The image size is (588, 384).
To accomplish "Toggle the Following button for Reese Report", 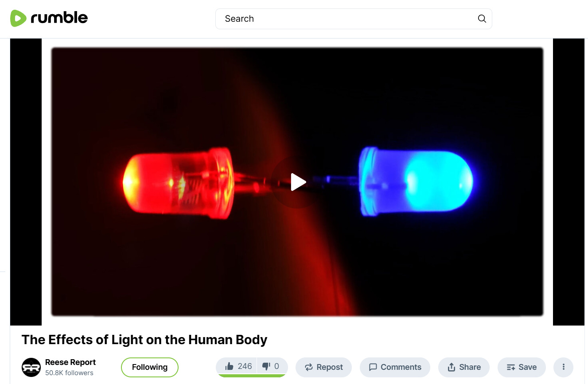I will [150, 367].
